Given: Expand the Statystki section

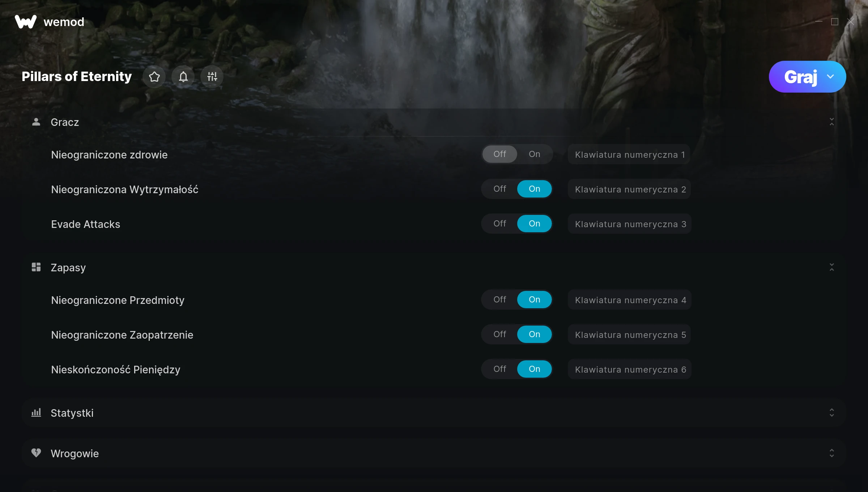Looking at the screenshot, I should coord(832,413).
